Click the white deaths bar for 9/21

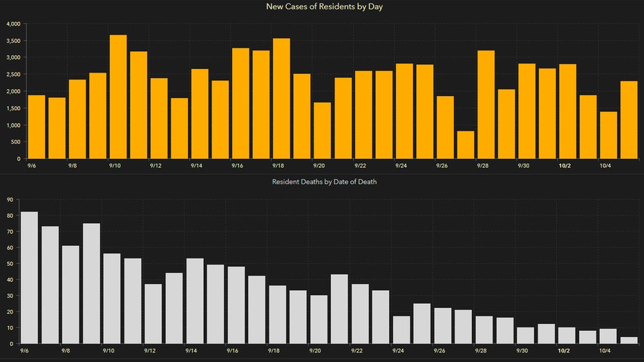(339, 309)
